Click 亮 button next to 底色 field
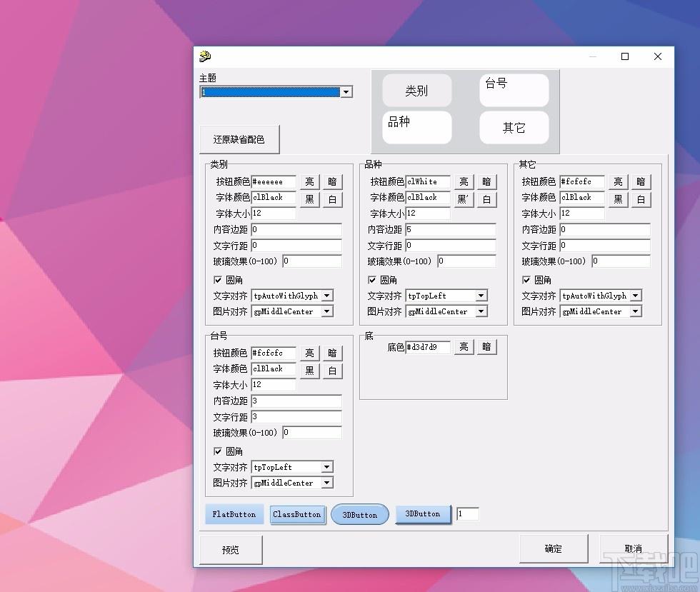The width and height of the screenshot is (700, 592). [464, 346]
